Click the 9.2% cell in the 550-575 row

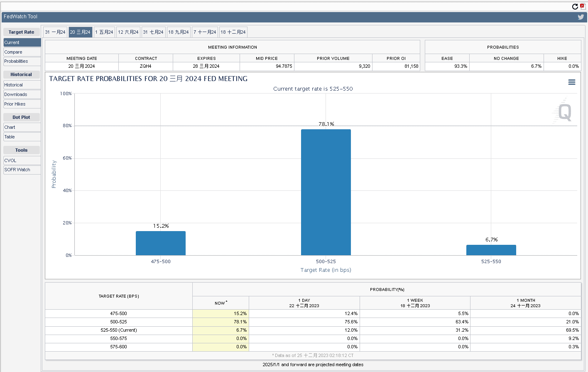526,338
